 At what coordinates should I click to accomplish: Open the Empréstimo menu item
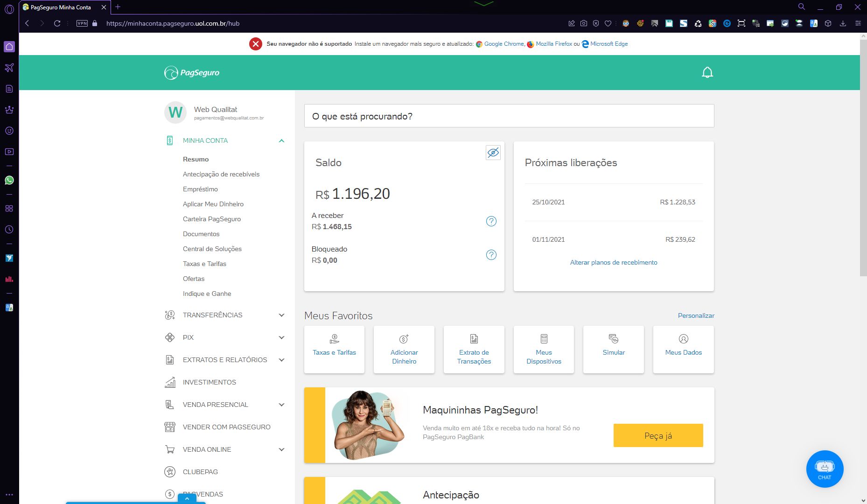[200, 189]
